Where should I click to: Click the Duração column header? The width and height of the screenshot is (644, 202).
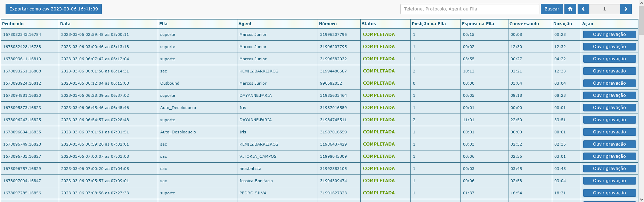click(x=562, y=24)
